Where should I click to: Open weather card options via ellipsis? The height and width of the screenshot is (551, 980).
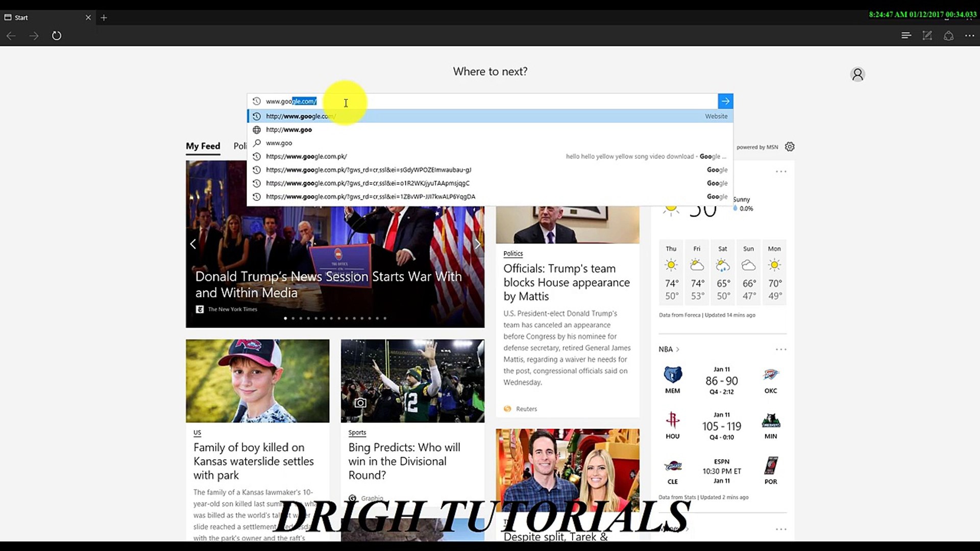coord(780,171)
